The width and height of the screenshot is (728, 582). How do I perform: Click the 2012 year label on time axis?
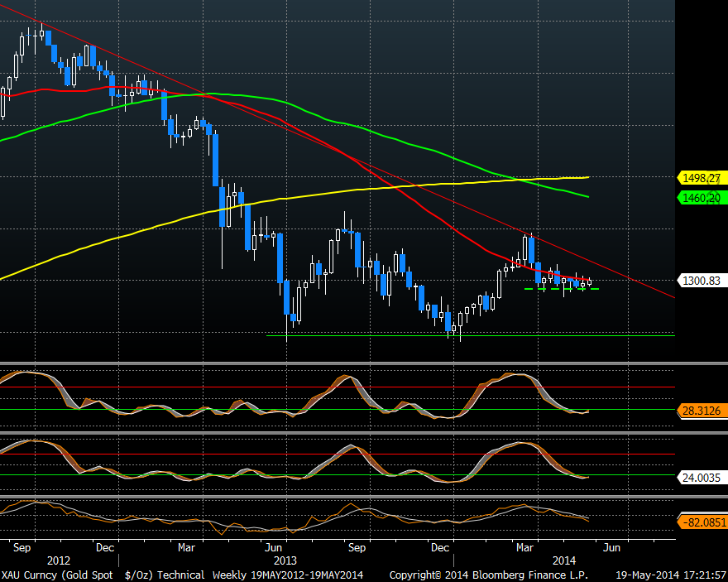[x=59, y=560]
